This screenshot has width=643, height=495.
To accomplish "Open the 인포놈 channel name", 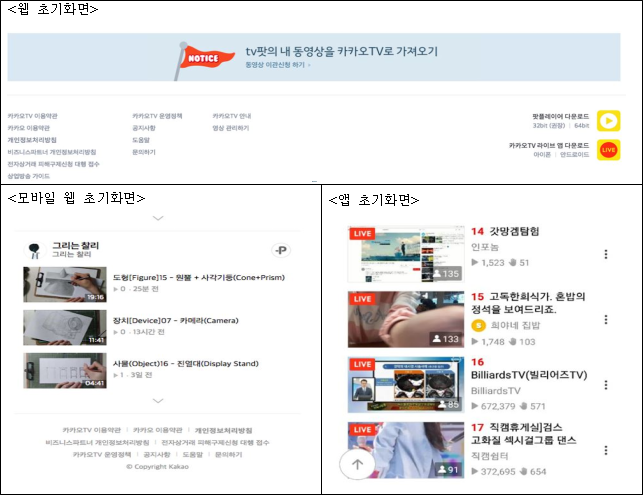I will click(485, 247).
